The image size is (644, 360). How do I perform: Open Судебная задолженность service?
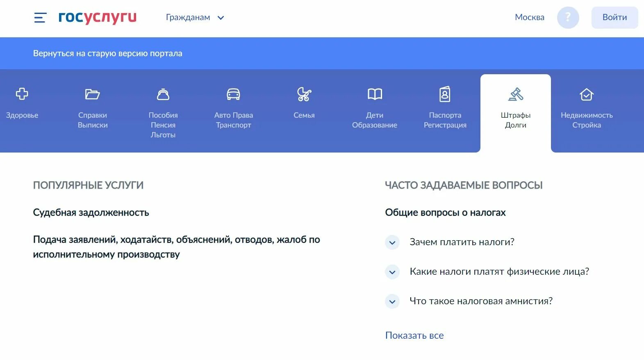coord(91,212)
